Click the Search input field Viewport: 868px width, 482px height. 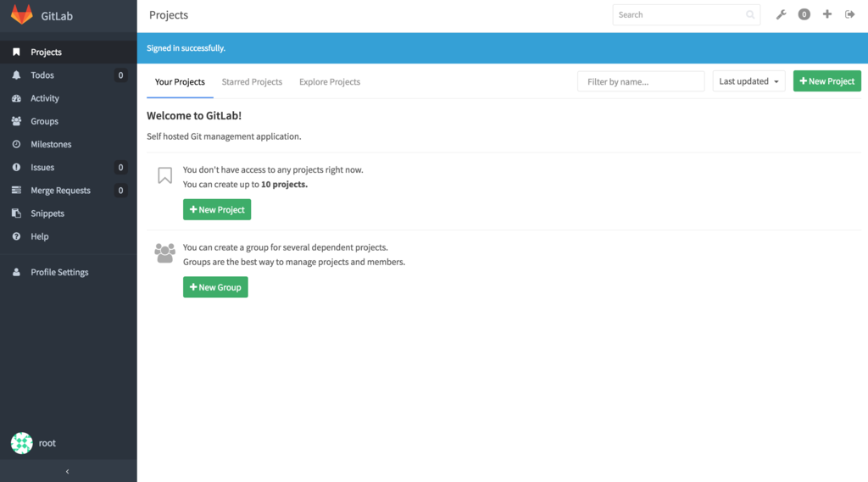(x=687, y=15)
